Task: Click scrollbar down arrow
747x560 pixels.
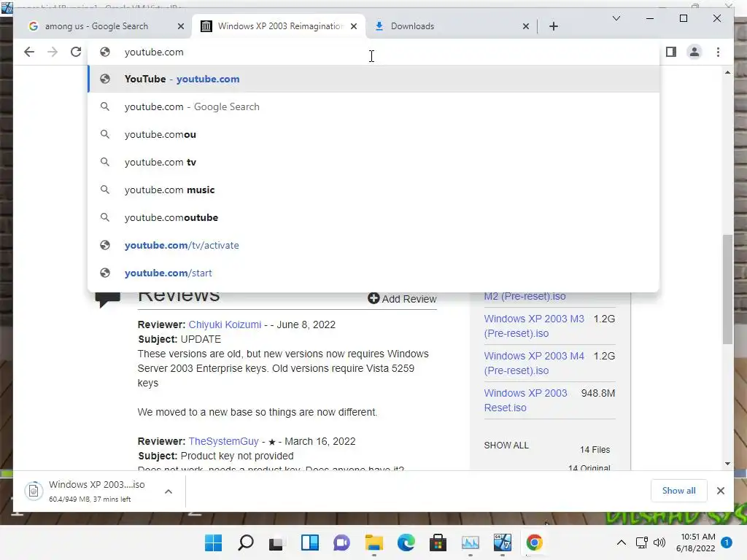Action: tap(727, 464)
